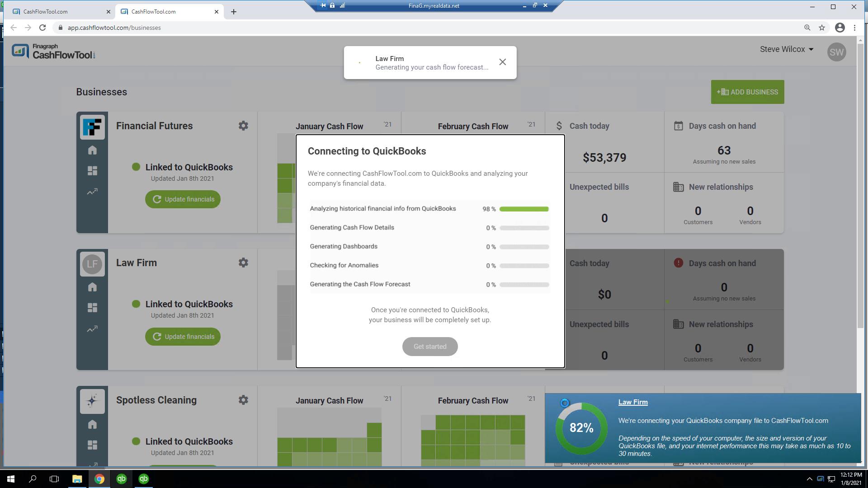The width and height of the screenshot is (868, 488).
Task: Open Spotless Cleaning settings gear
Action: click(243, 400)
